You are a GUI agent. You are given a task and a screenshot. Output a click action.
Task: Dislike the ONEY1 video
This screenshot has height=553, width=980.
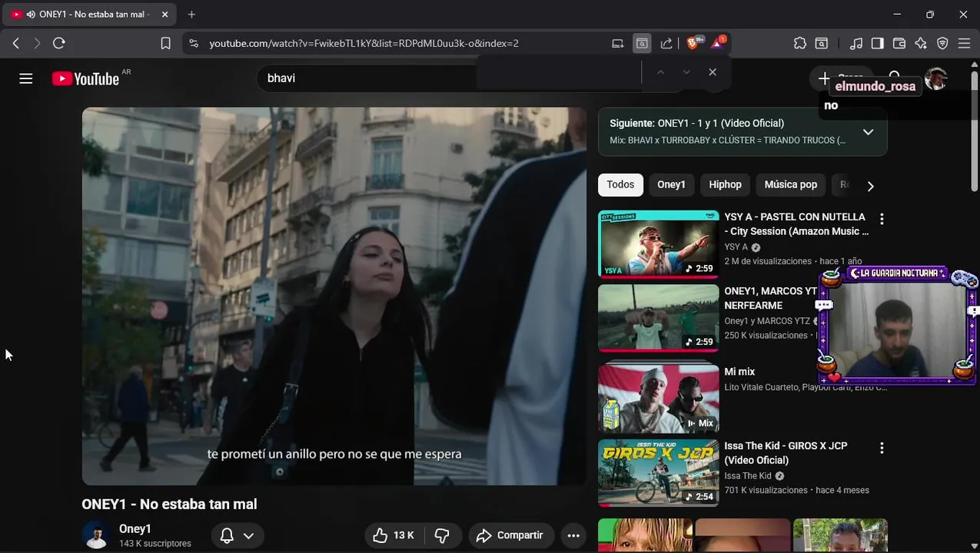tap(442, 535)
